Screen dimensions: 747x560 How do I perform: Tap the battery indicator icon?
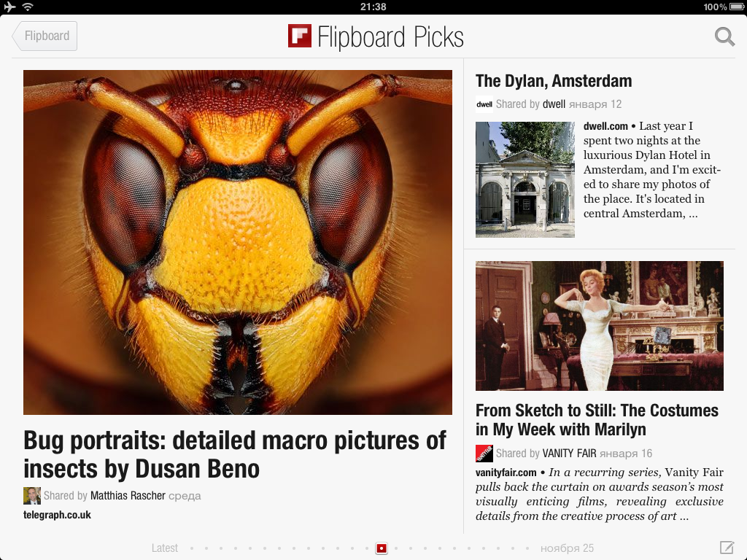point(735,7)
